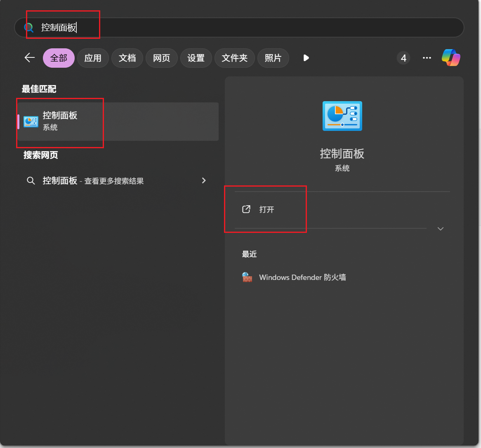Switch to the 网页 filter tab
Image resolution: width=481 pixels, height=448 pixels.
point(161,58)
